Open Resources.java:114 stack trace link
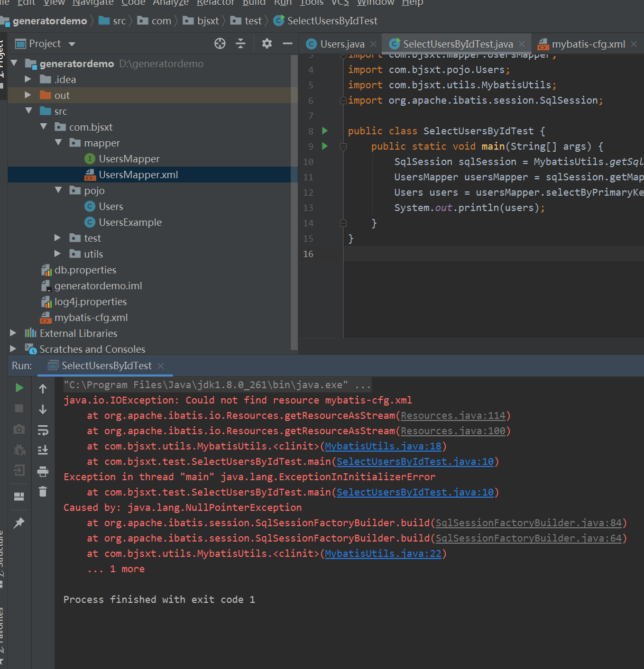This screenshot has height=669, width=644. (x=453, y=416)
